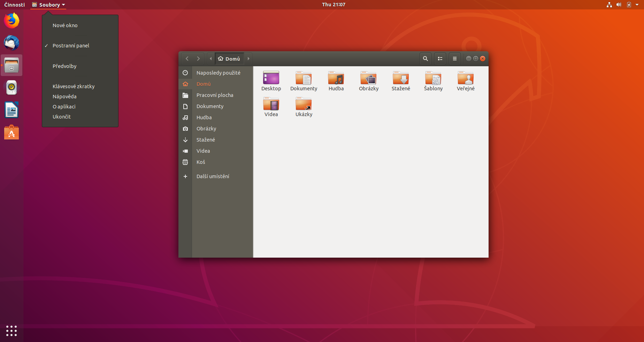Open the Stažené folder icon

pos(401,81)
